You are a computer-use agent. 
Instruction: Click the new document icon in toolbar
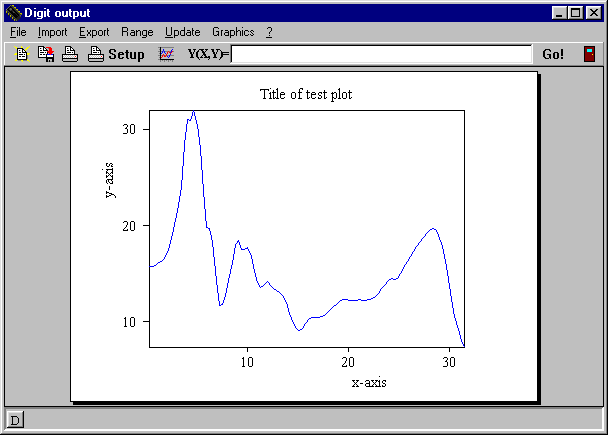coord(21,54)
